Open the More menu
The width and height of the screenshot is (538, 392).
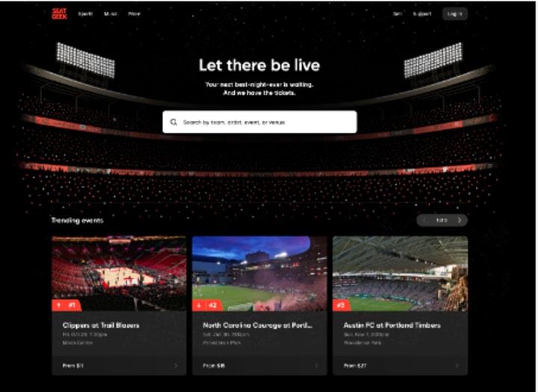coord(134,13)
